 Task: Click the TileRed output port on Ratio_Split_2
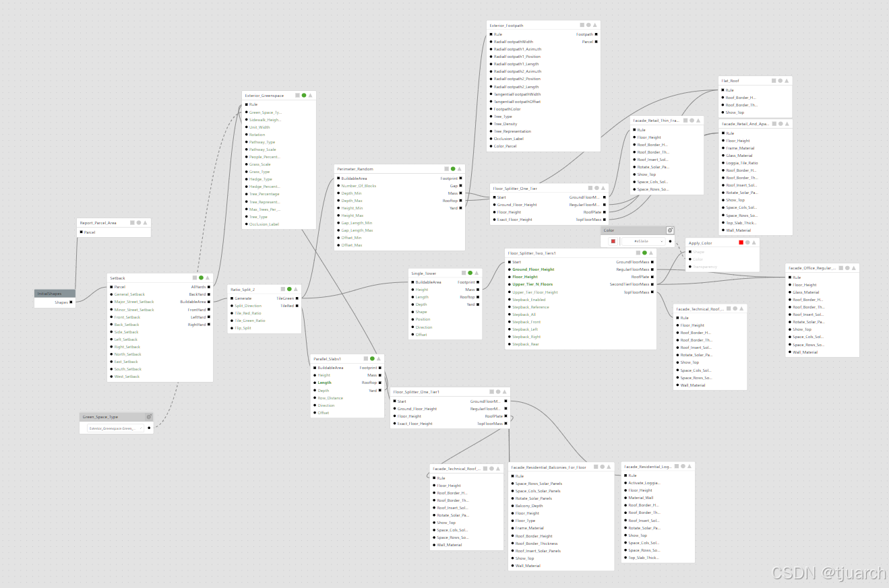pyautogui.click(x=297, y=305)
